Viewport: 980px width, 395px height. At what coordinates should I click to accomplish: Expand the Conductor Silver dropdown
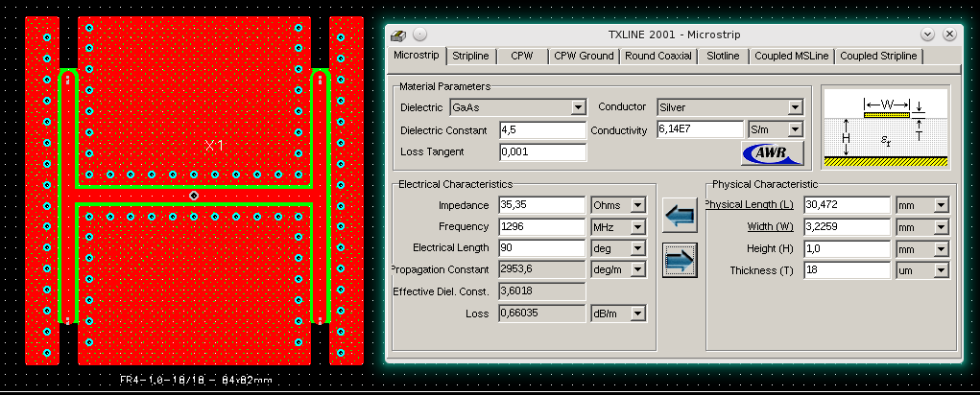click(795, 107)
